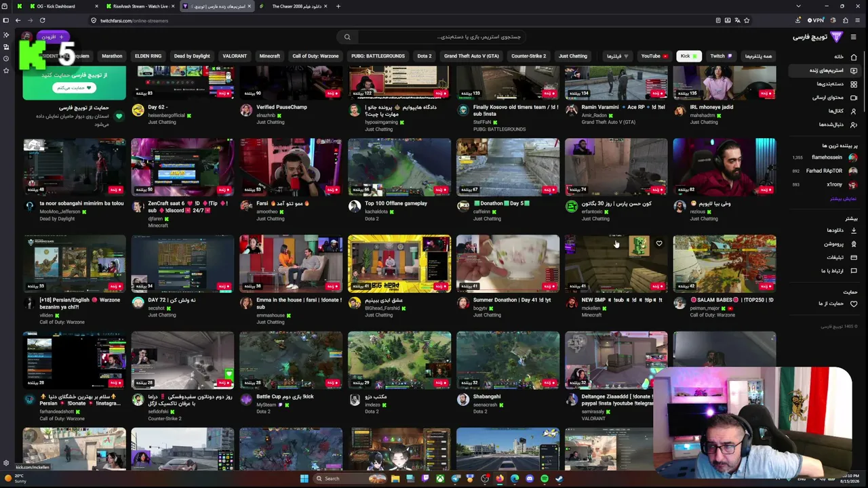Click the show more (نمایش بیشتر) link
Screen dimensions: 868x488
point(844,199)
